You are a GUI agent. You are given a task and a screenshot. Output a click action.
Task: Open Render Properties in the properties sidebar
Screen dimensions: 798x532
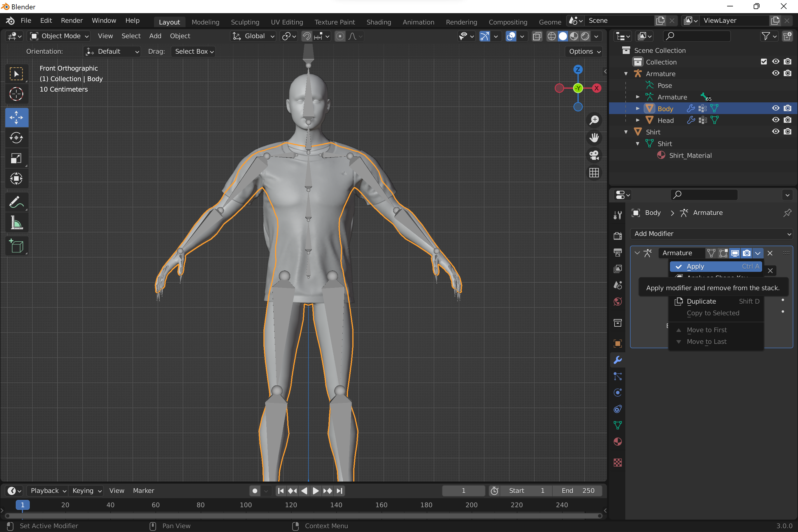tap(617, 235)
